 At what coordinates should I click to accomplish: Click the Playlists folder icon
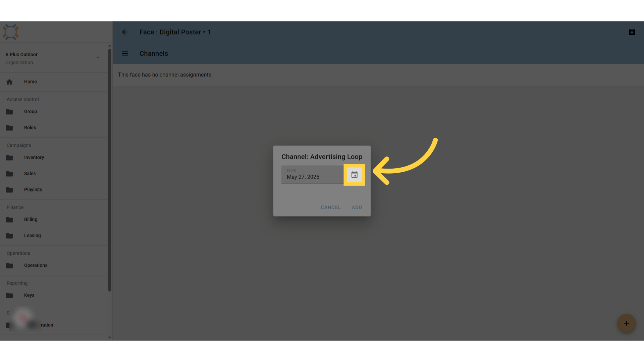coord(9,190)
